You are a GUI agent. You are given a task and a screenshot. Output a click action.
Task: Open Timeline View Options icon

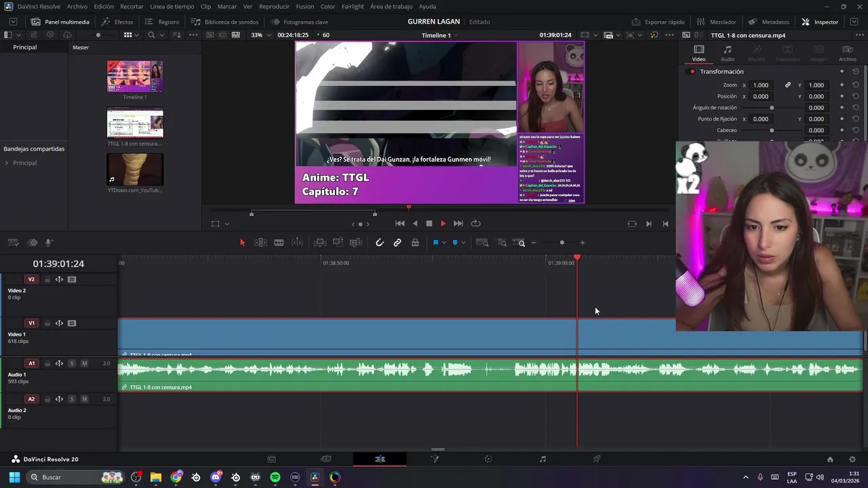[x=14, y=243]
